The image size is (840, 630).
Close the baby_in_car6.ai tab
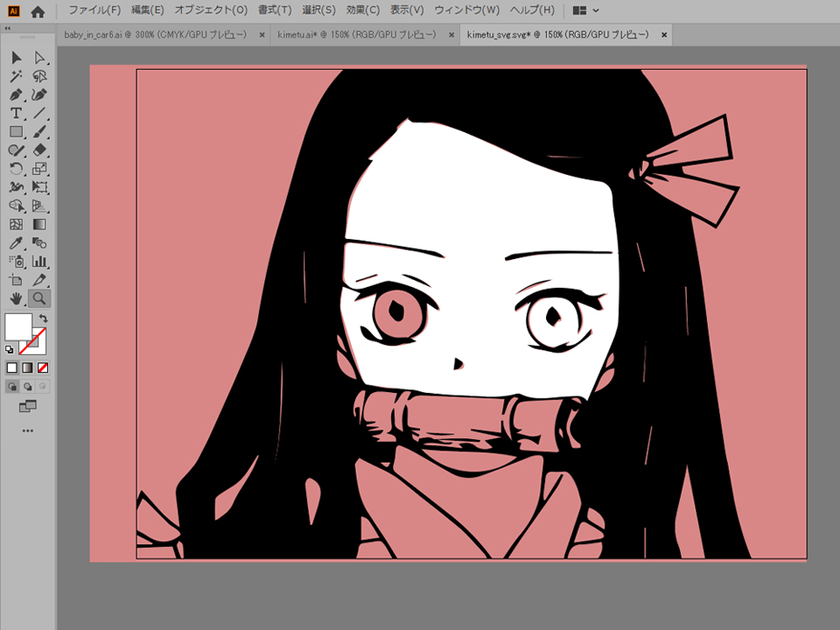[262, 35]
